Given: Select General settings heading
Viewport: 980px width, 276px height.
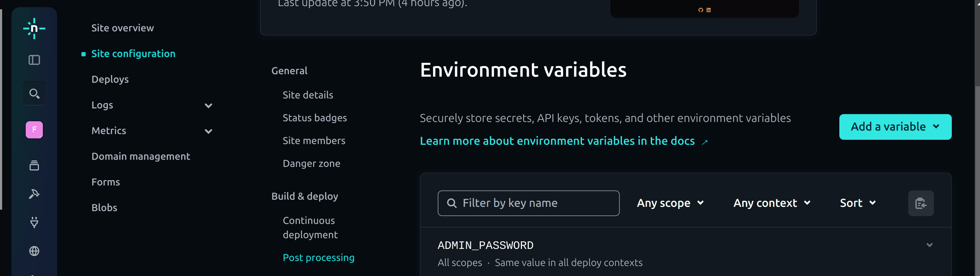Looking at the screenshot, I should [x=289, y=71].
